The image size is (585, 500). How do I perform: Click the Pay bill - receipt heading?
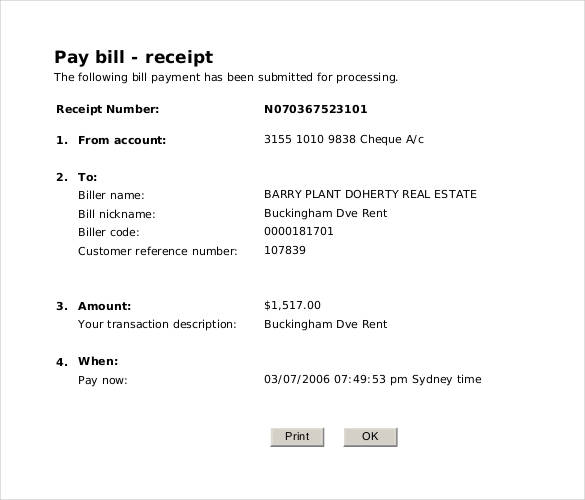tap(134, 57)
